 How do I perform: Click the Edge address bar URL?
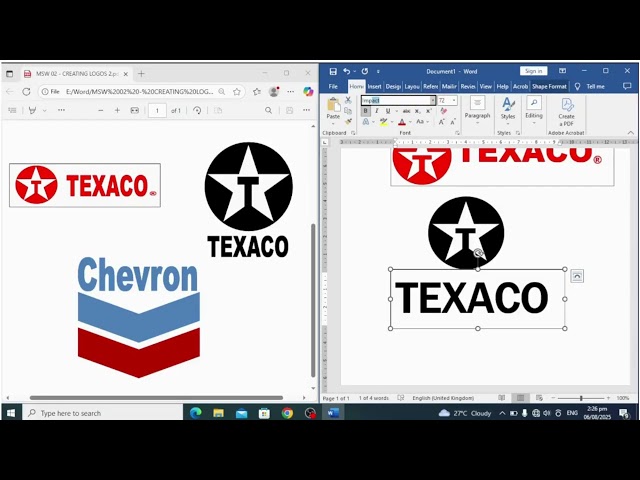coord(139,92)
